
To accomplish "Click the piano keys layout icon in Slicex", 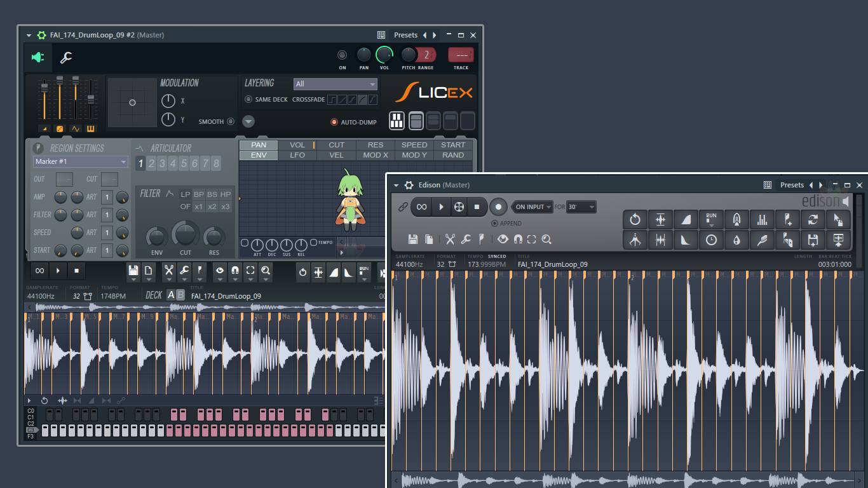I will coord(397,121).
